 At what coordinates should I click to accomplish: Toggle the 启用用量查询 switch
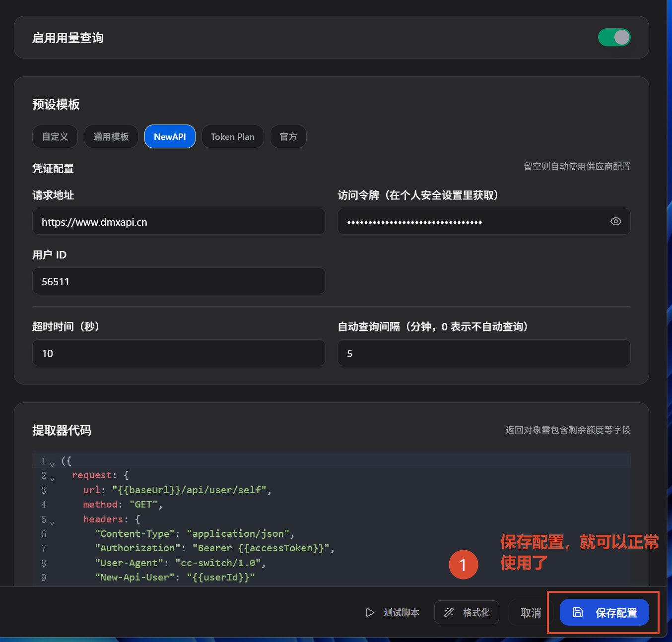pyautogui.click(x=614, y=37)
